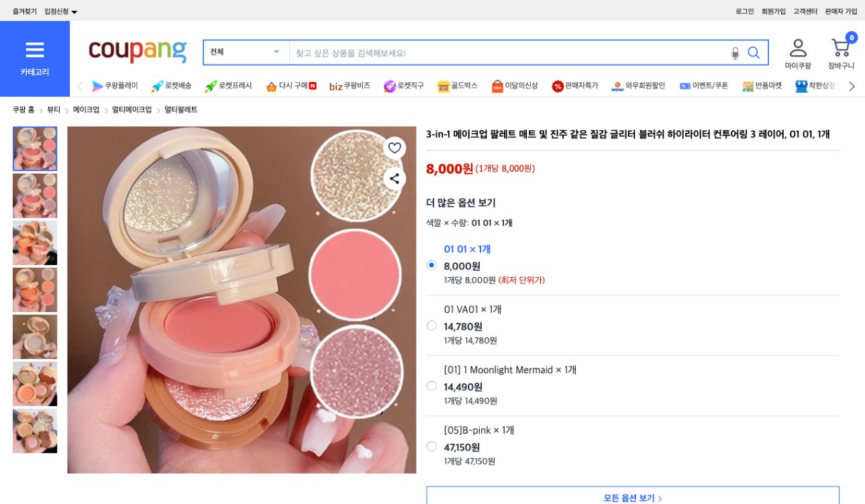Expand the 입점신청 dropdown
This screenshot has width=865, height=504.
click(x=57, y=11)
